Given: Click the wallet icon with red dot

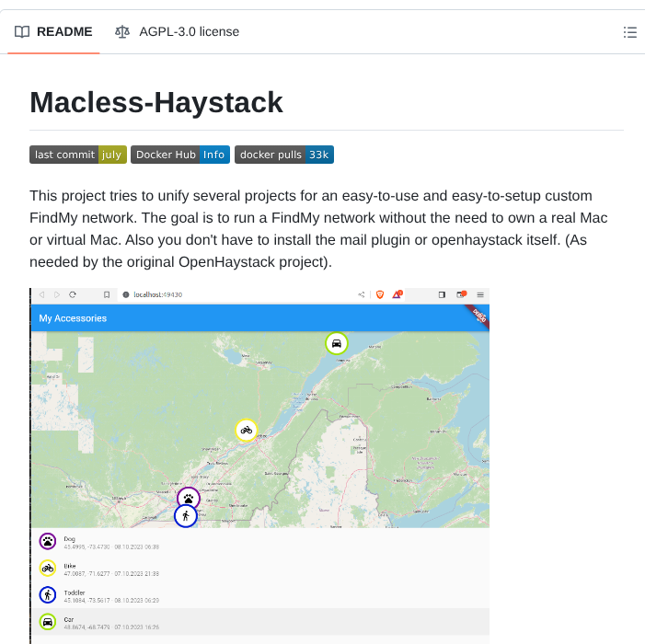Looking at the screenshot, I should point(461,294).
